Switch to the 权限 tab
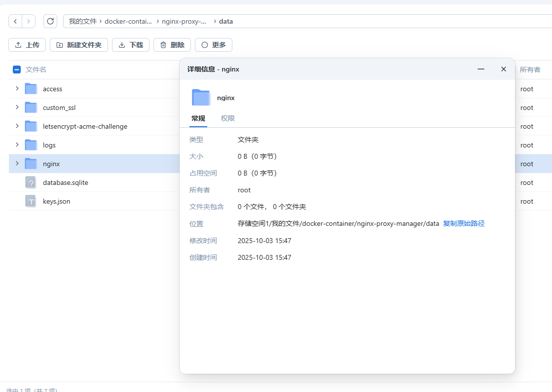Viewport: 552px width, 392px height. pyautogui.click(x=228, y=118)
